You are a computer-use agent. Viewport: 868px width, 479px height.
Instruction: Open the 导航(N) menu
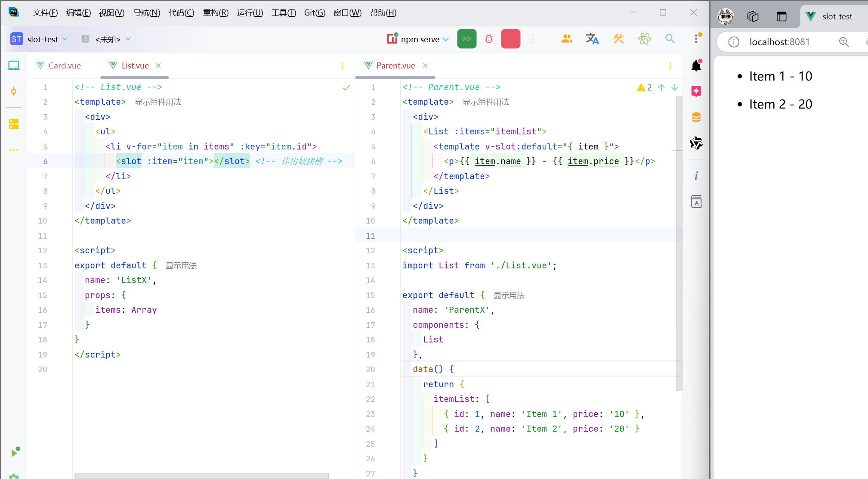(x=147, y=13)
